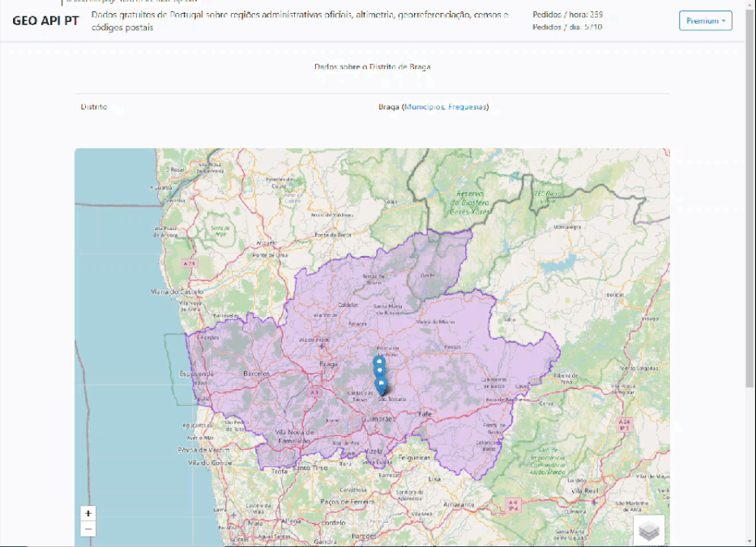Open the Premium dropdown menu
756x547 pixels.
point(706,21)
